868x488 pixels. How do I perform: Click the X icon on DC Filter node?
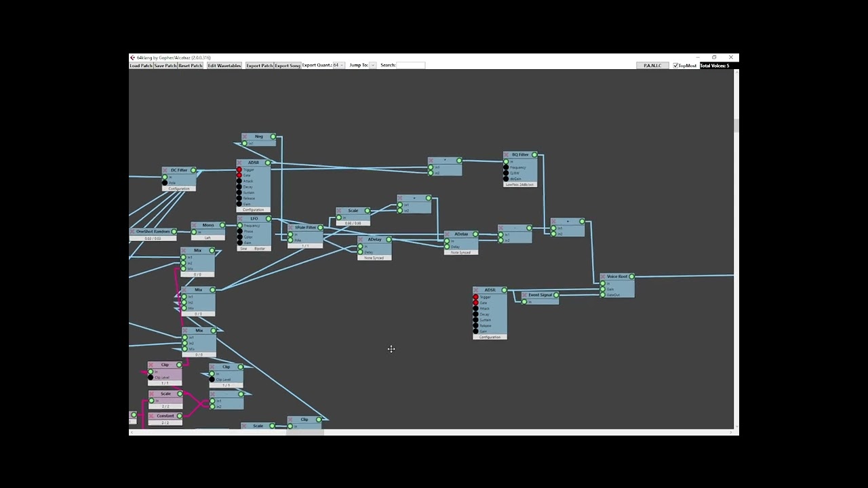pos(165,171)
